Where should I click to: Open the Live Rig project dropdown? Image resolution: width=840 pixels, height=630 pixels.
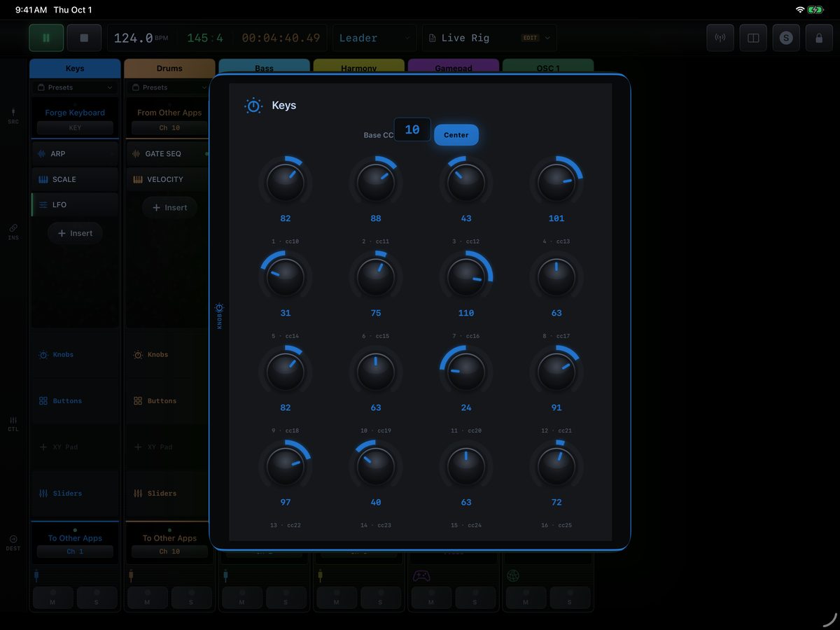click(489, 38)
